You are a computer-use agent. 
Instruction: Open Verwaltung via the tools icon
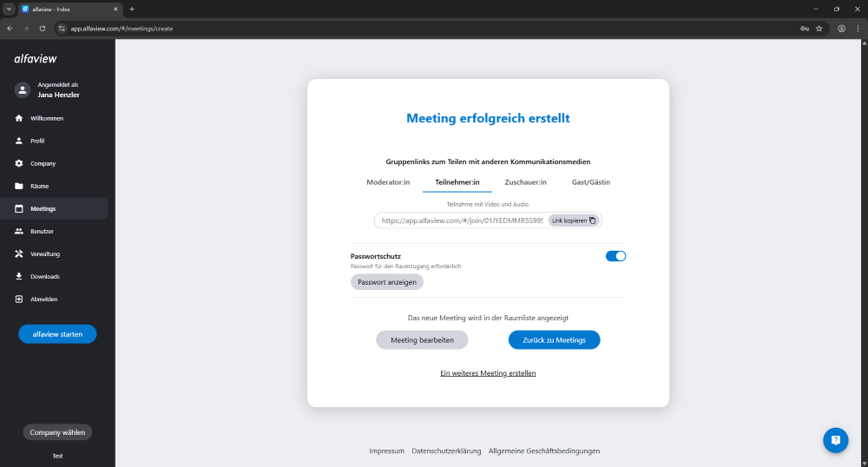coord(19,254)
